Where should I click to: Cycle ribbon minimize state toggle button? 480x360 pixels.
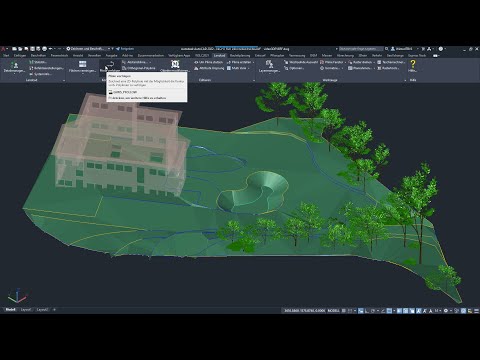pos(436,55)
